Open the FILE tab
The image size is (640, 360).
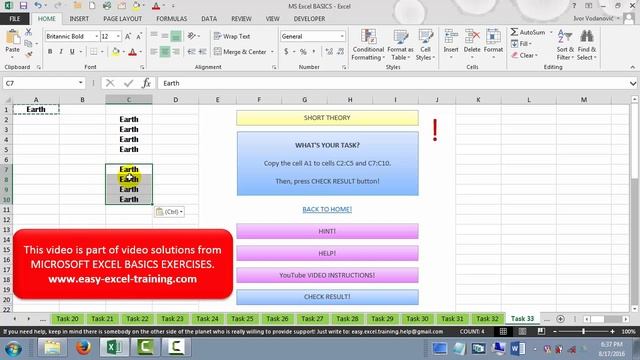point(15,19)
